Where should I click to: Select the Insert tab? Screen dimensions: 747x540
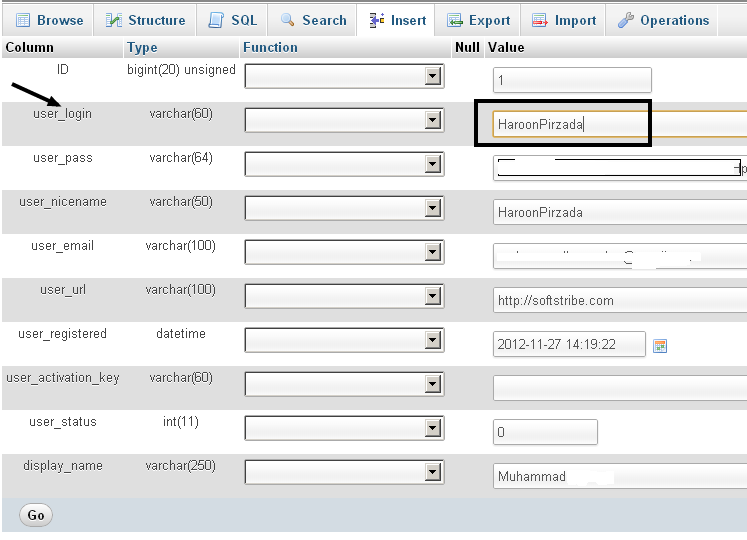coord(396,20)
